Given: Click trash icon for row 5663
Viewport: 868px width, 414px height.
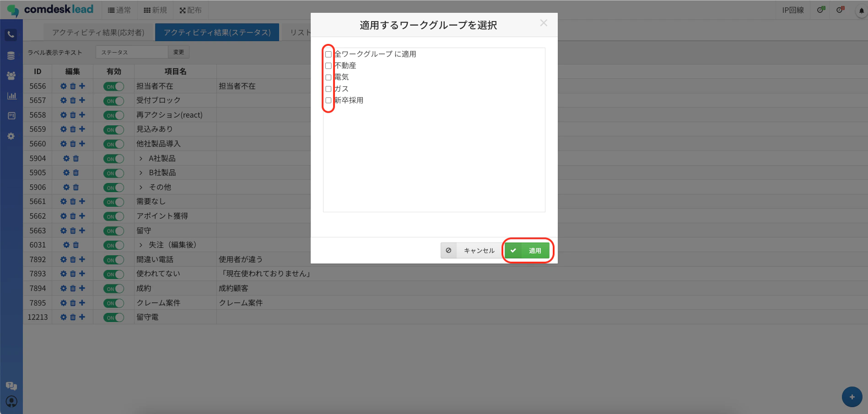Looking at the screenshot, I should 73,231.
